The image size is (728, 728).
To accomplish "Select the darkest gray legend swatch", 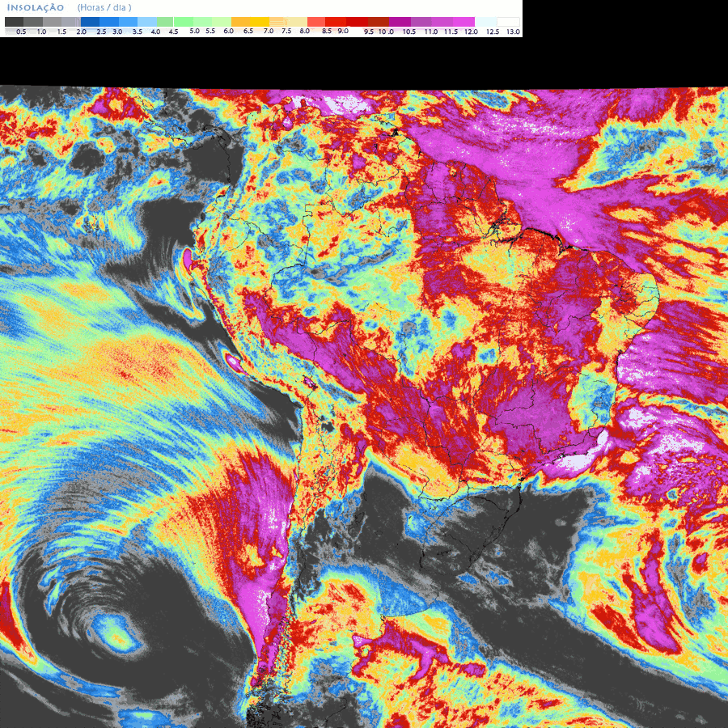I will click(x=14, y=22).
